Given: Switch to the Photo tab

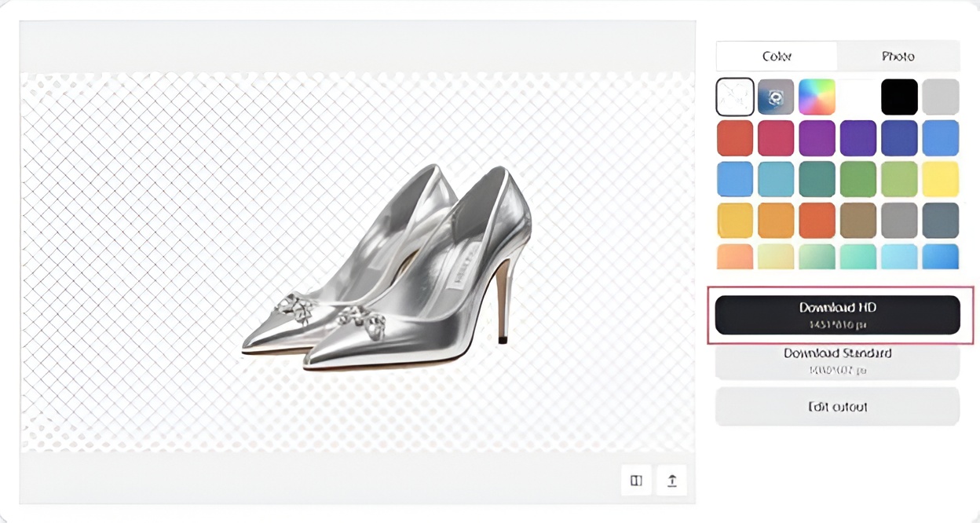Looking at the screenshot, I should click(x=898, y=57).
